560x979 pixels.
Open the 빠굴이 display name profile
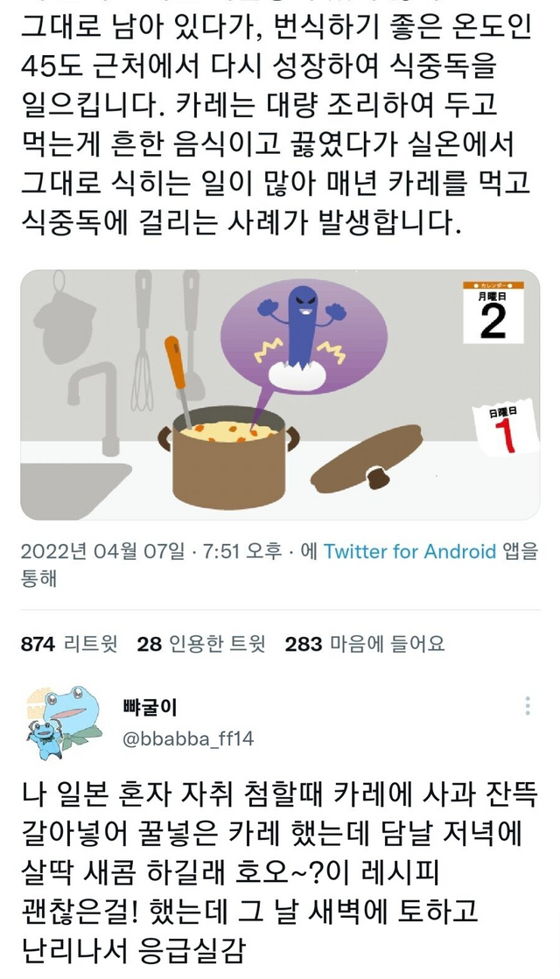(x=150, y=707)
